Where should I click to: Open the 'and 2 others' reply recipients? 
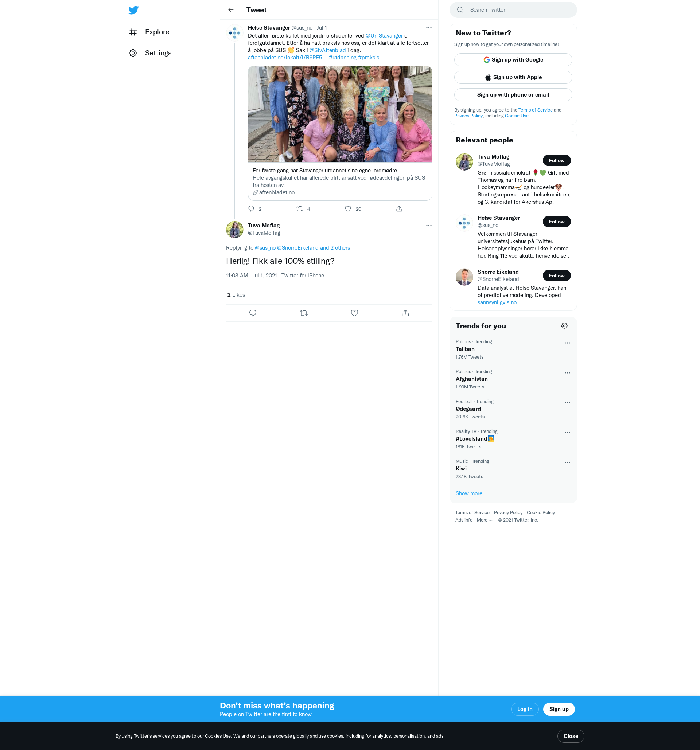click(335, 247)
